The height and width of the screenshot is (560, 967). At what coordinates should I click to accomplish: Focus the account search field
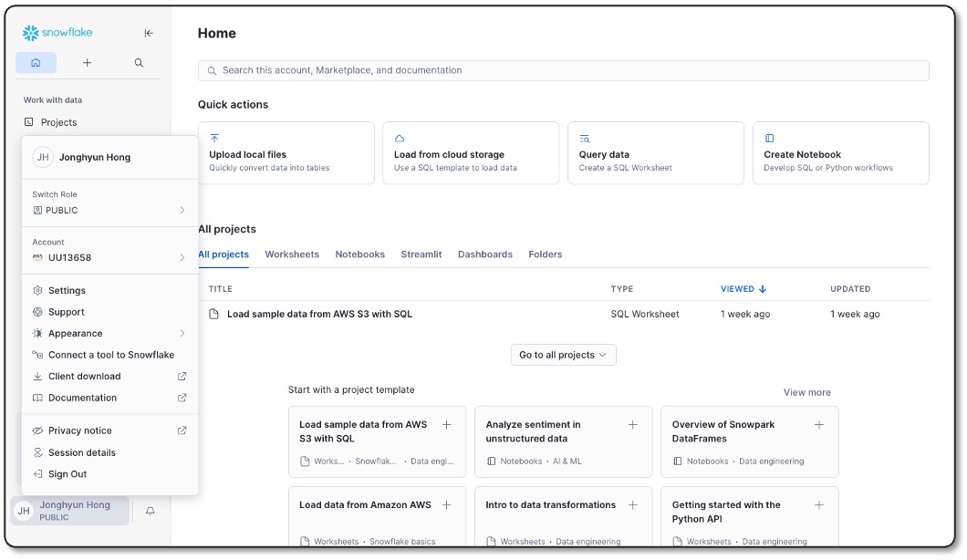tap(563, 70)
